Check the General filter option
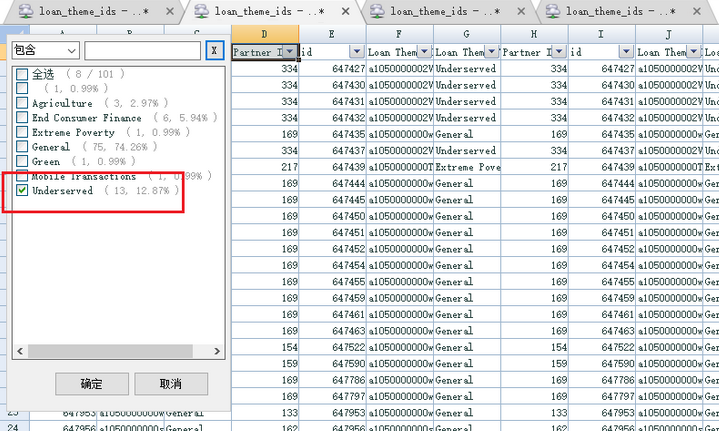This screenshot has height=431, width=719. coord(22,147)
